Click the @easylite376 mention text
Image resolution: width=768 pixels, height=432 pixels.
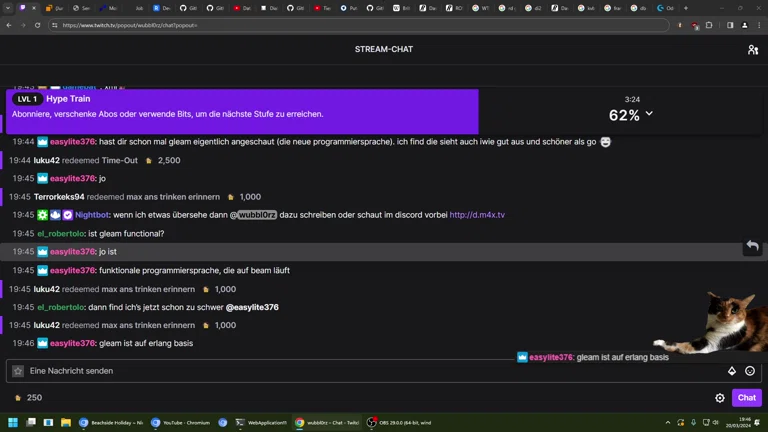pos(252,307)
